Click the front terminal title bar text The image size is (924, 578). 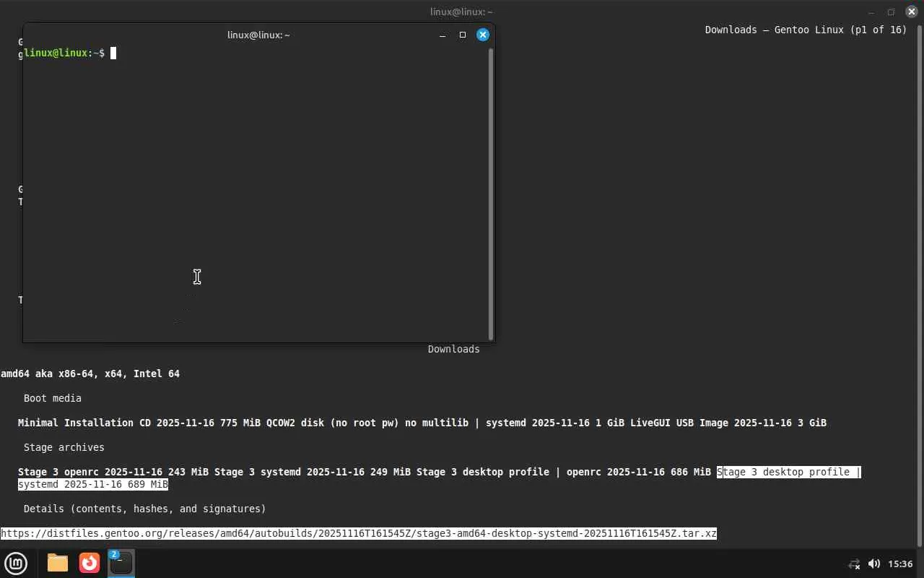(258, 35)
